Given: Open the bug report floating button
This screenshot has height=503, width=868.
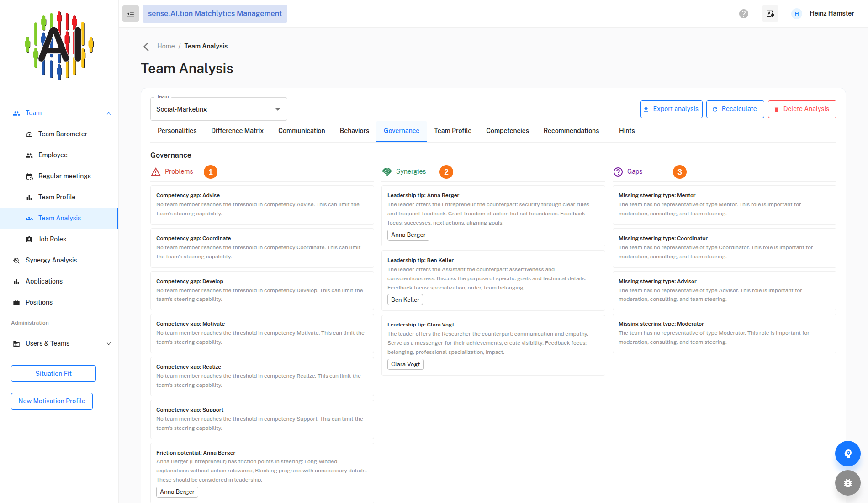Looking at the screenshot, I should (x=848, y=483).
